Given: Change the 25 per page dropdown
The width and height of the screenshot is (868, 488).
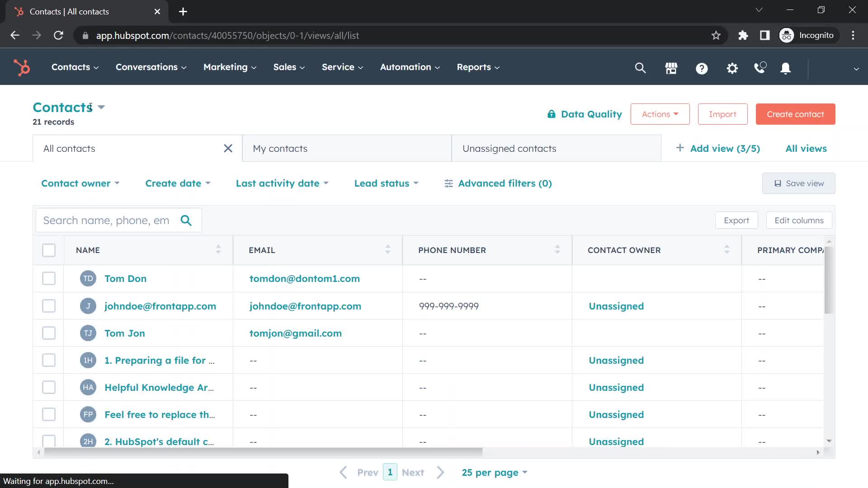Looking at the screenshot, I should (x=495, y=473).
